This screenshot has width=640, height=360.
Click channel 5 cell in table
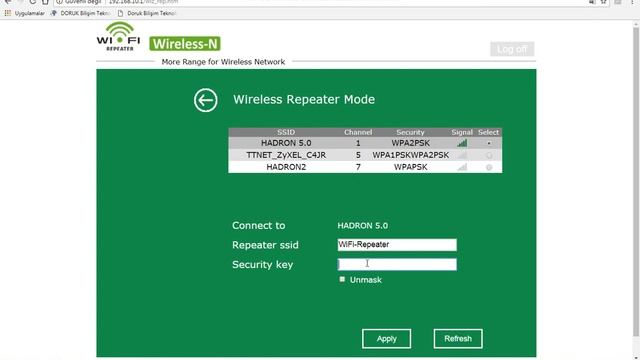tap(358, 155)
